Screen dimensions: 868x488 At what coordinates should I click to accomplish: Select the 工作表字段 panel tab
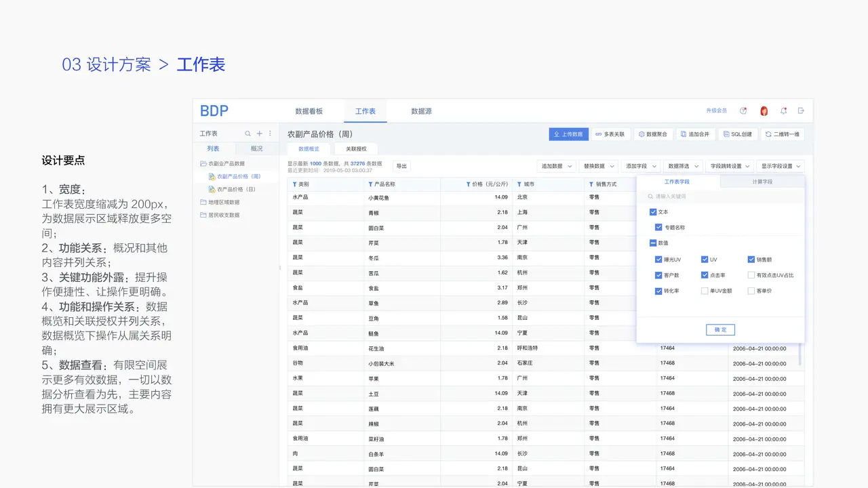click(678, 182)
